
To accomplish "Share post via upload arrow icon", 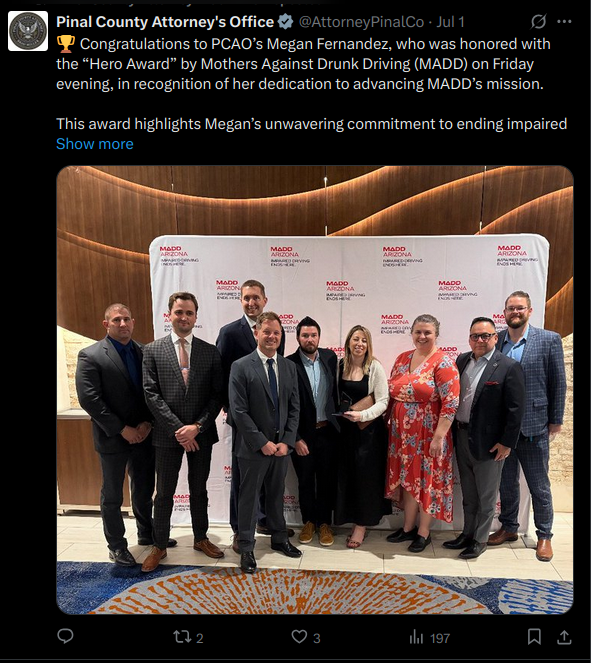I will pyautogui.click(x=564, y=637).
